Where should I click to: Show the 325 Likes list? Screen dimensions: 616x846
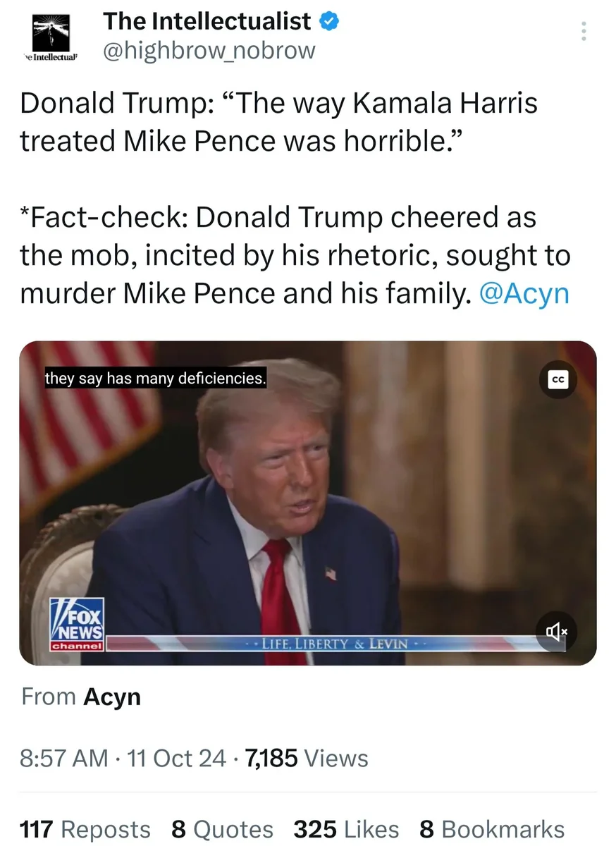tap(346, 829)
